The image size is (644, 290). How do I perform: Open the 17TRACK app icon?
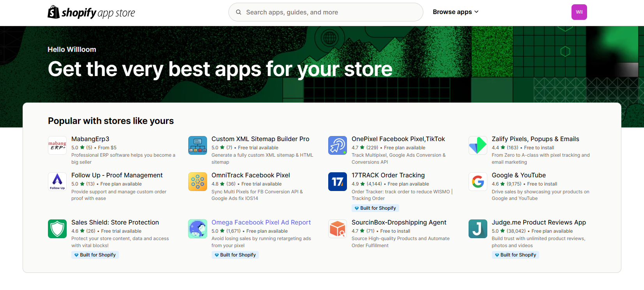tap(338, 182)
